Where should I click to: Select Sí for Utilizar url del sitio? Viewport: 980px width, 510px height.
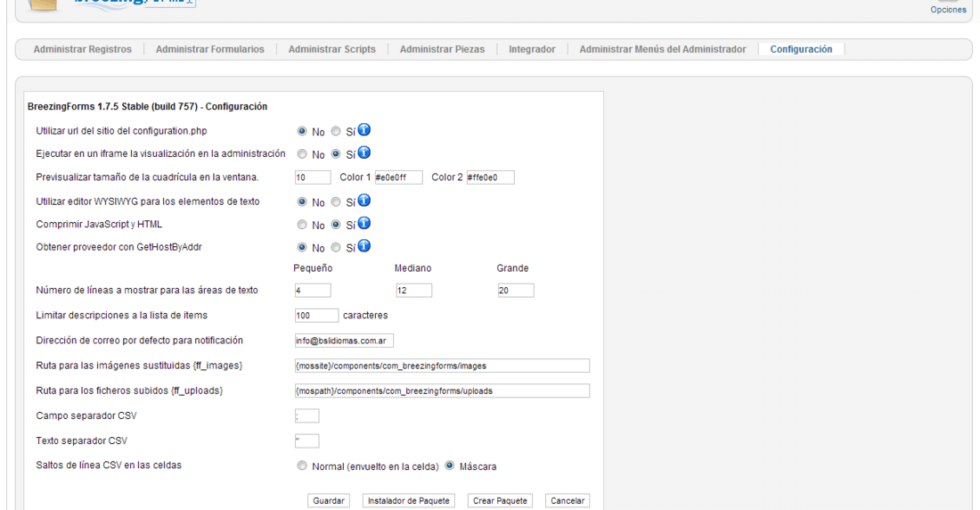[336, 131]
